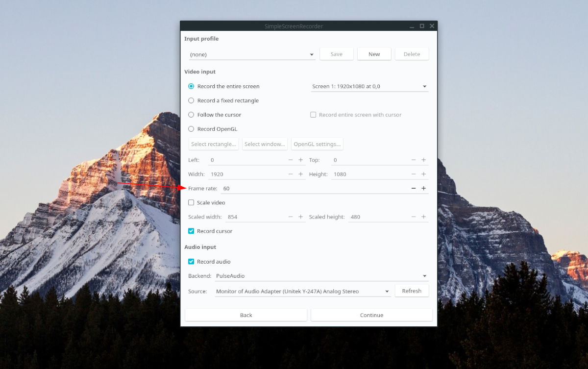Toggle Record entire screen with cursor checkbox

tap(313, 115)
